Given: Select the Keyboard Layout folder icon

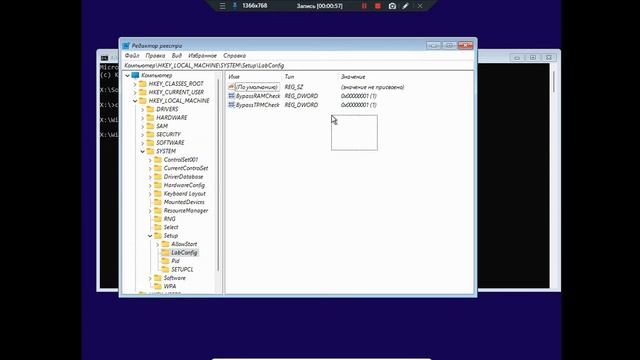Looking at the screenshot, I should click(158, 193).
